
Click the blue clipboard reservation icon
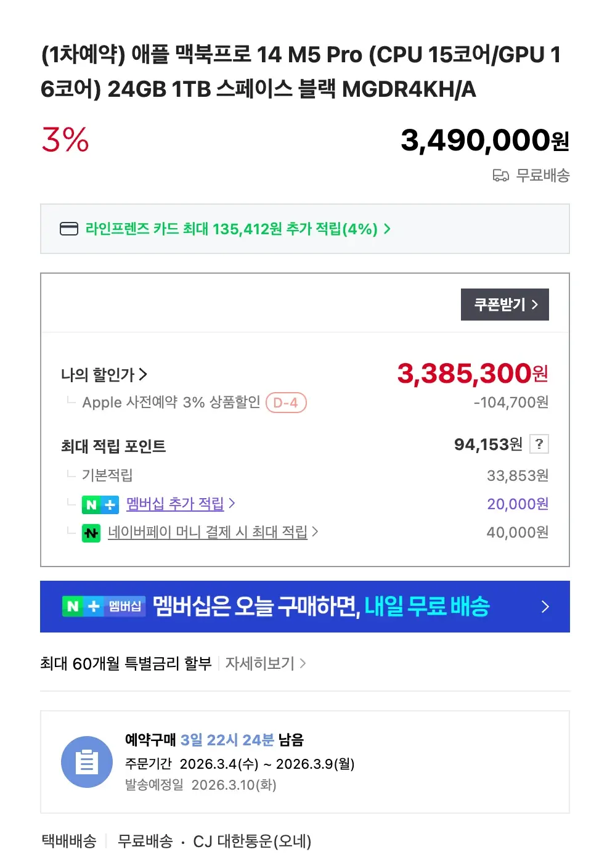click(86, 762)
